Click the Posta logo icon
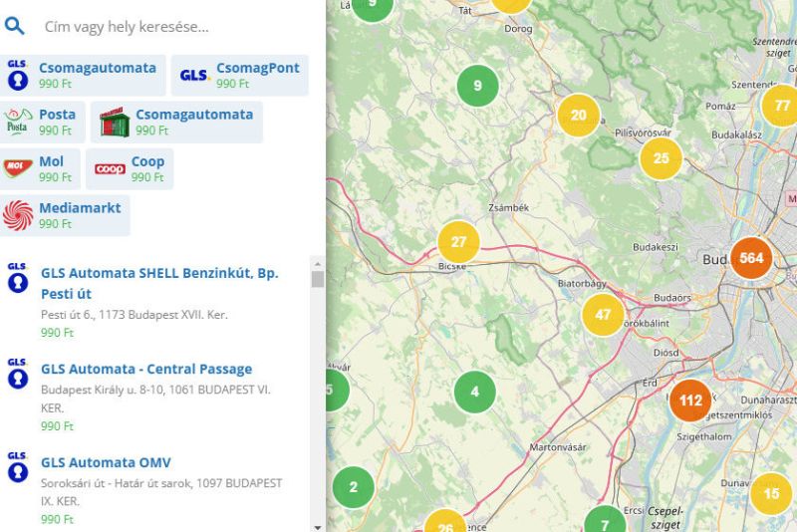This screenshot has width=797, height=532. coord(17,122)
